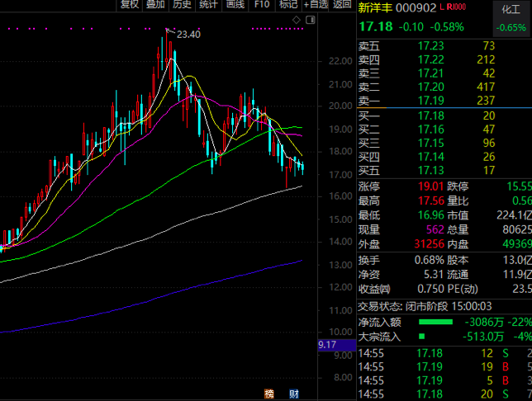
Task: Click the 返回 back button
Action: [x=341, y=5]
